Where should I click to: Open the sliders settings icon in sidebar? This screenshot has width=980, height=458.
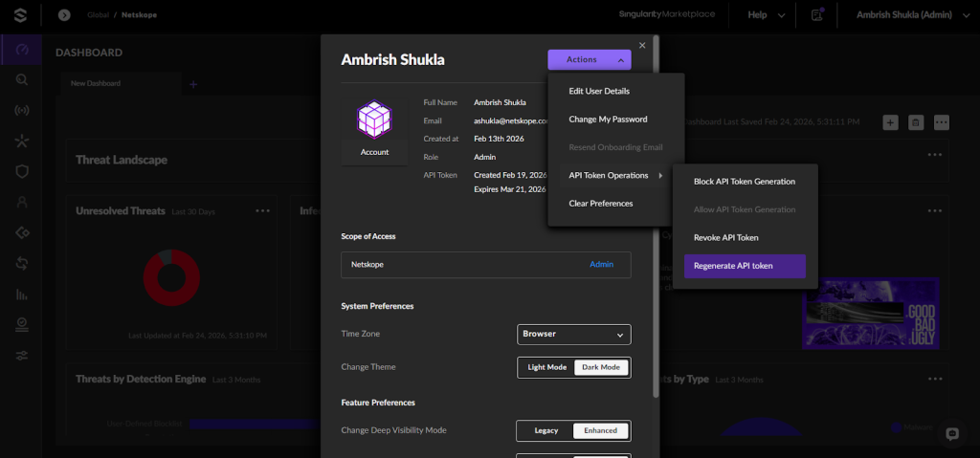tap(22, 356)
